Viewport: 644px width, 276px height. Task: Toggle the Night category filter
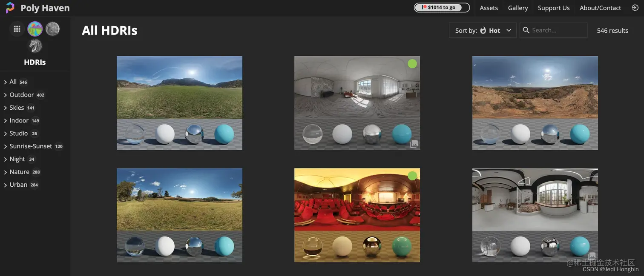click(17, 159)
